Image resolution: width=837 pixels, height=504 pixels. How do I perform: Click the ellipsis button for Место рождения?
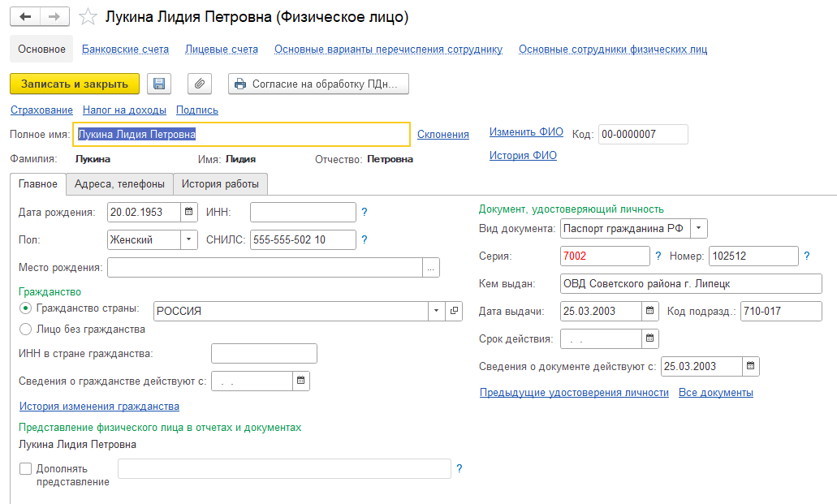pyautogui.click(x=431, y=268)
